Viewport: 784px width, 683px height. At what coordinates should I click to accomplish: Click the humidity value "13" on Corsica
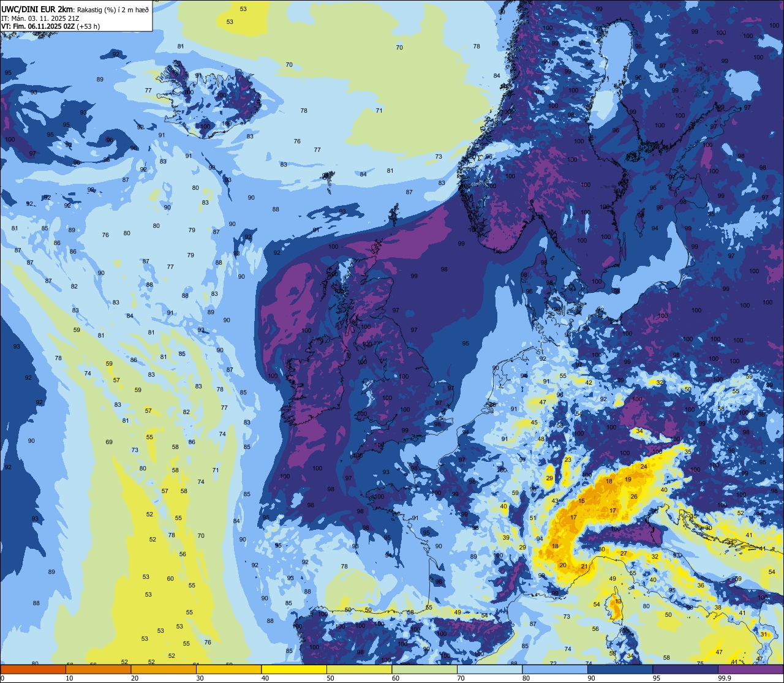point(619,602)
